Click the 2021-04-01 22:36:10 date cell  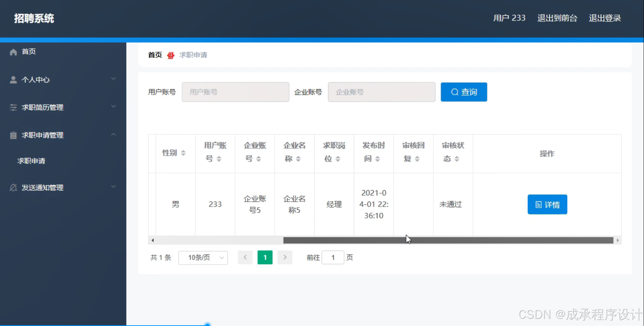point(374,204)
